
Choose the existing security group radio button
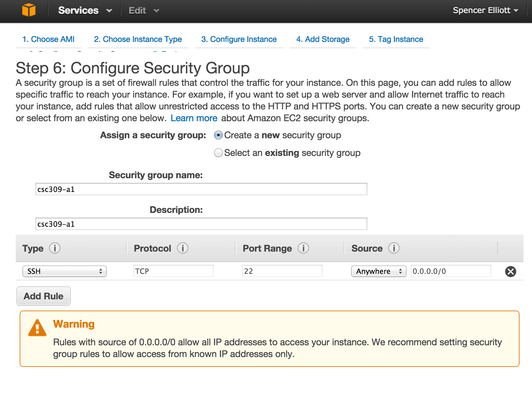click(x=218, y=153)
